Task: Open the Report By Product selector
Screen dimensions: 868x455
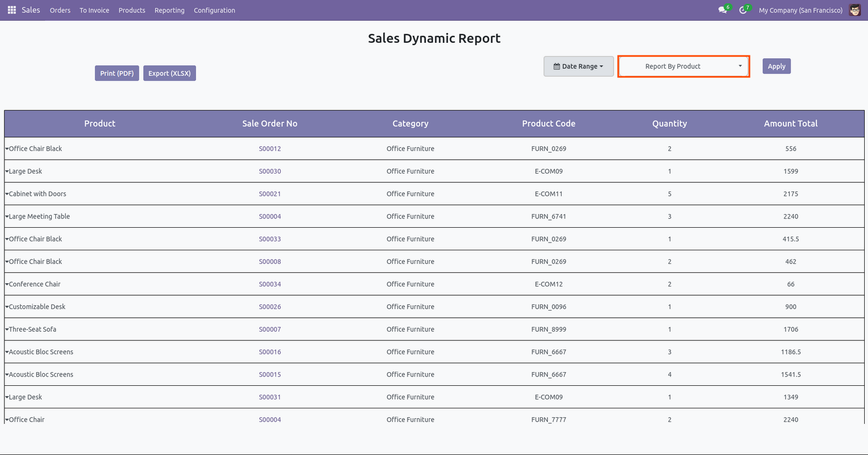Action: click(x=684, y=66)
